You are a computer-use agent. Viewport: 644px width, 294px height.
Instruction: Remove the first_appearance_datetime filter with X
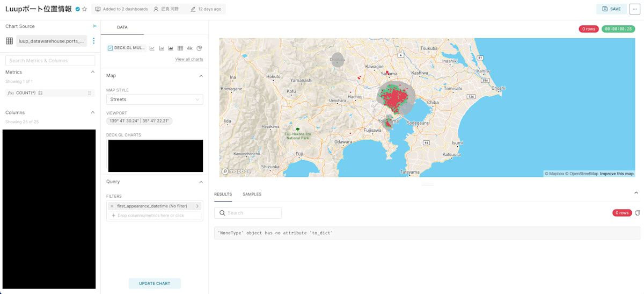tap(112, 206)
